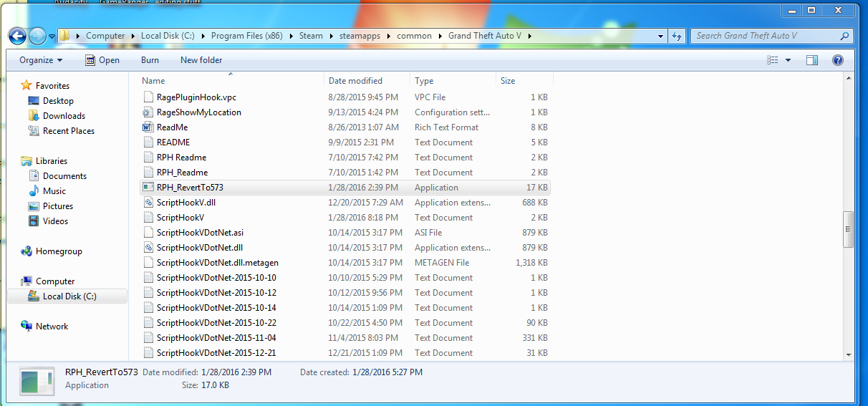Click the ScriptHookV.dll file icon
This screenshot has height=406, width=868.
click(148, 202)
